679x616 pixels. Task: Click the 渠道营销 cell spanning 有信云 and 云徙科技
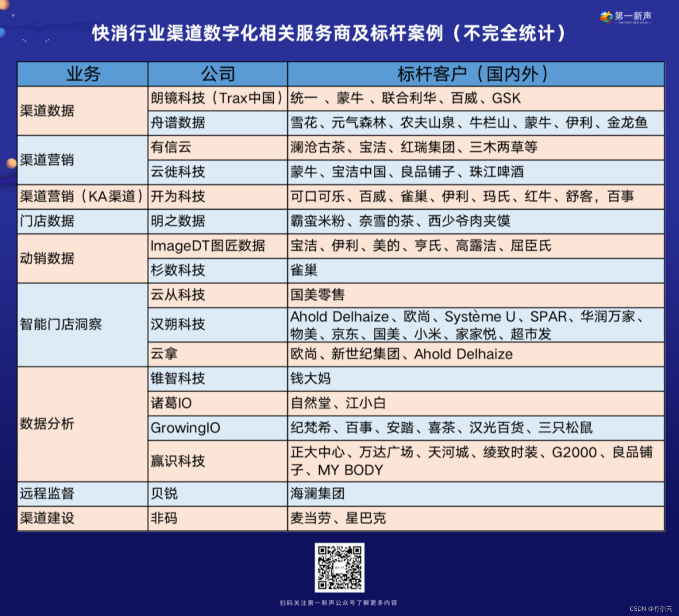point(83,160)
